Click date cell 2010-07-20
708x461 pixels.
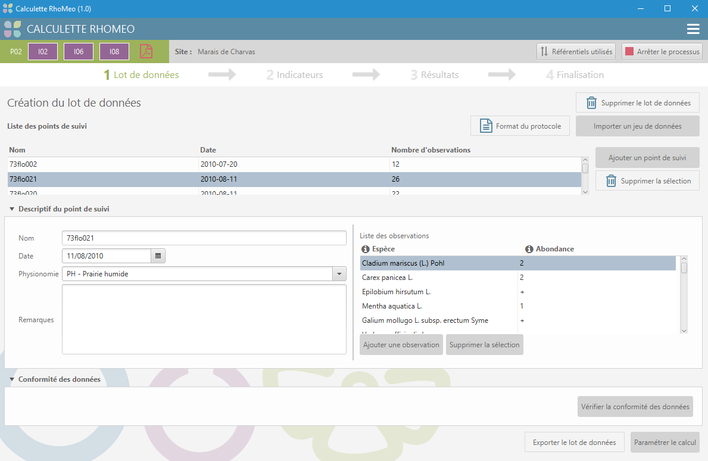(219, 164)
